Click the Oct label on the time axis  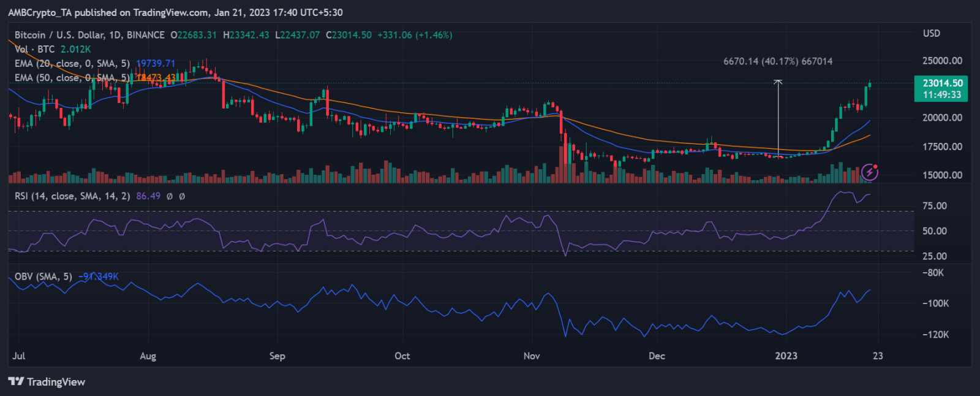(x=402, y=356)
